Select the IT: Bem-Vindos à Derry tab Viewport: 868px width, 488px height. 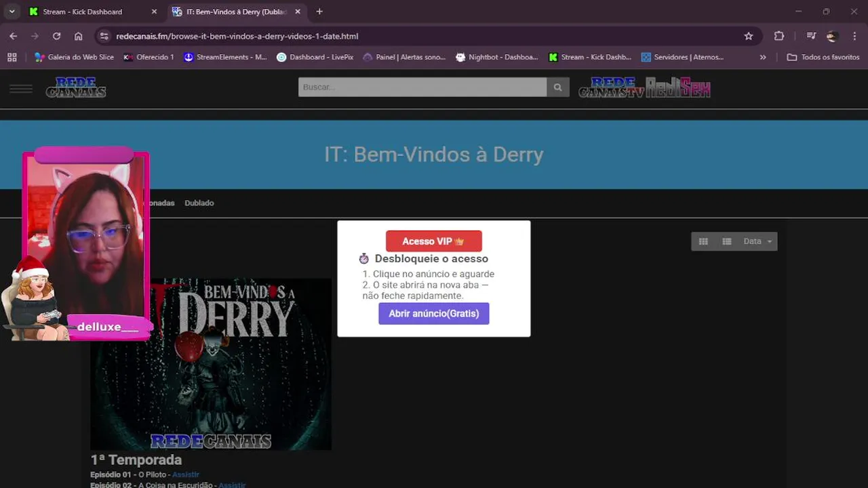pos(236,12)
